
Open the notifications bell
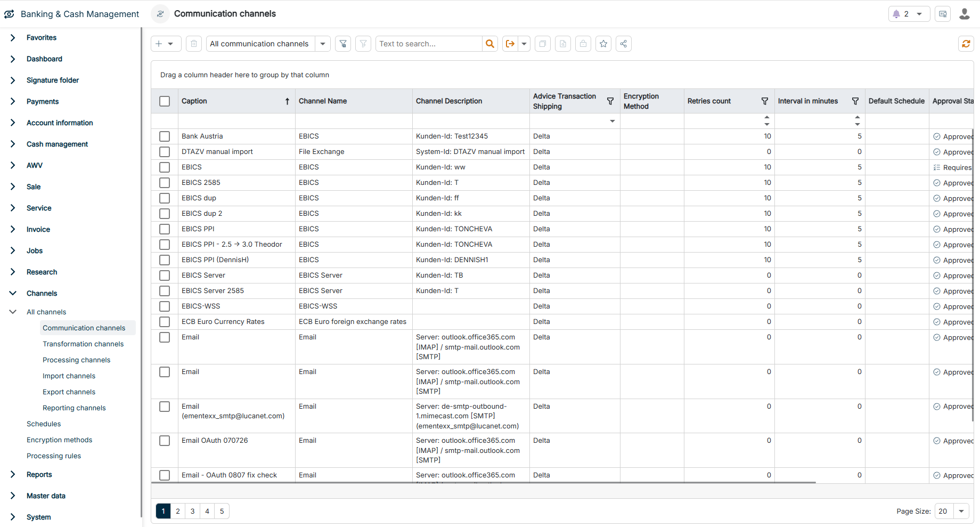point(896,14)
